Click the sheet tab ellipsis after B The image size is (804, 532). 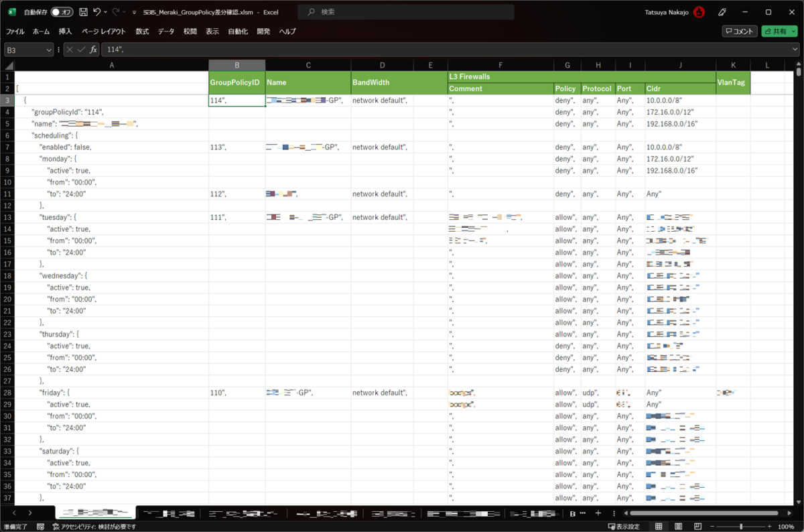(582, 513)
